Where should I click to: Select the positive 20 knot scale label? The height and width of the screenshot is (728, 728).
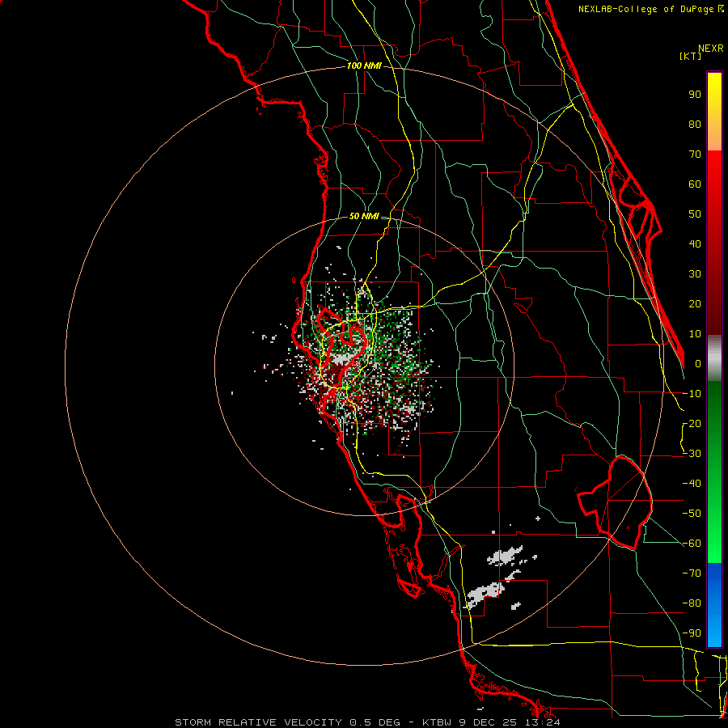(695, 303)
